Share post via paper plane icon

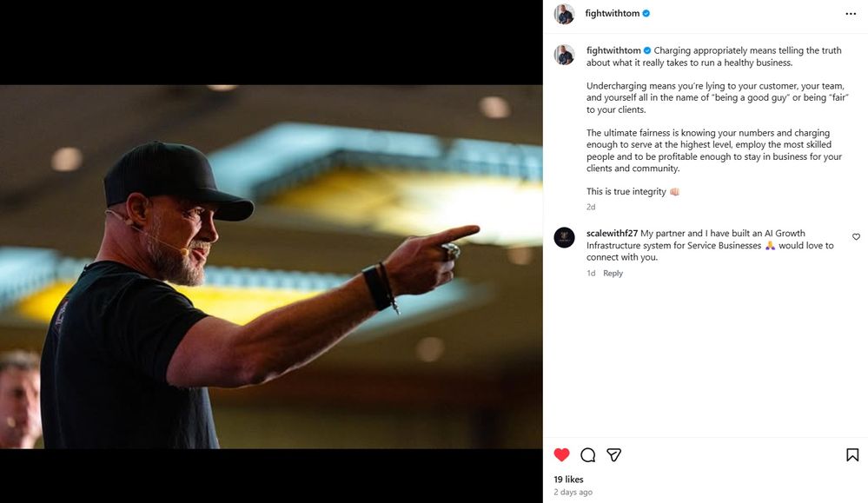click(614, 455)
